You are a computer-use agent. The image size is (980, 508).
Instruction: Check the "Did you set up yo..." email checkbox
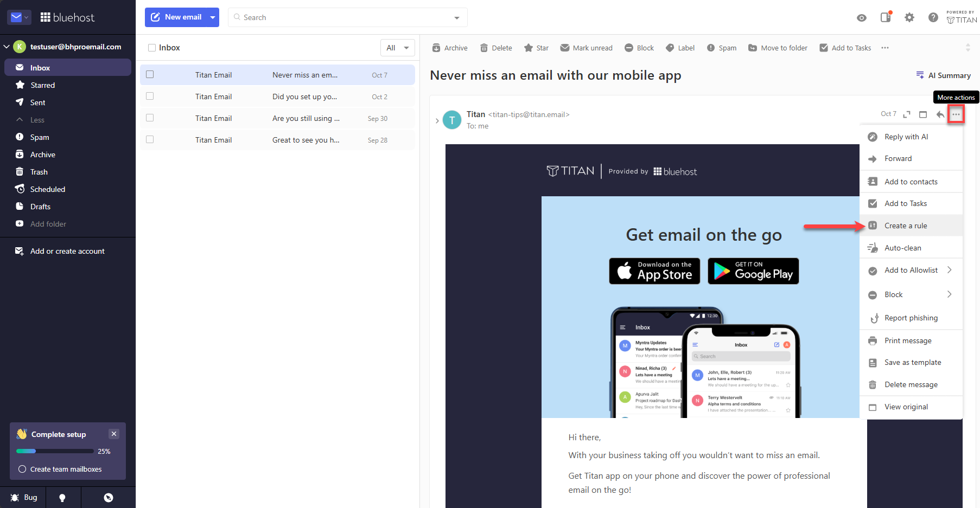pyautogui.click(x=150, y=96)
